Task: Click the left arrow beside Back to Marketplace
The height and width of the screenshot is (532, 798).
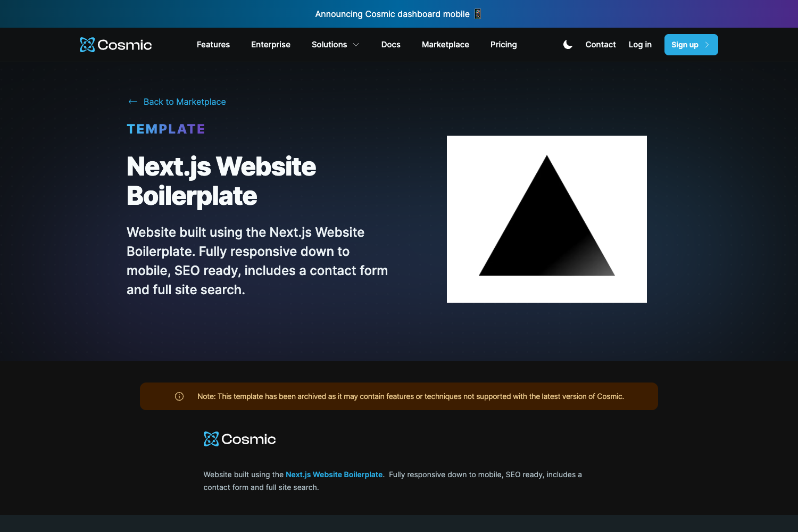Action: click(x=132, y=101)
